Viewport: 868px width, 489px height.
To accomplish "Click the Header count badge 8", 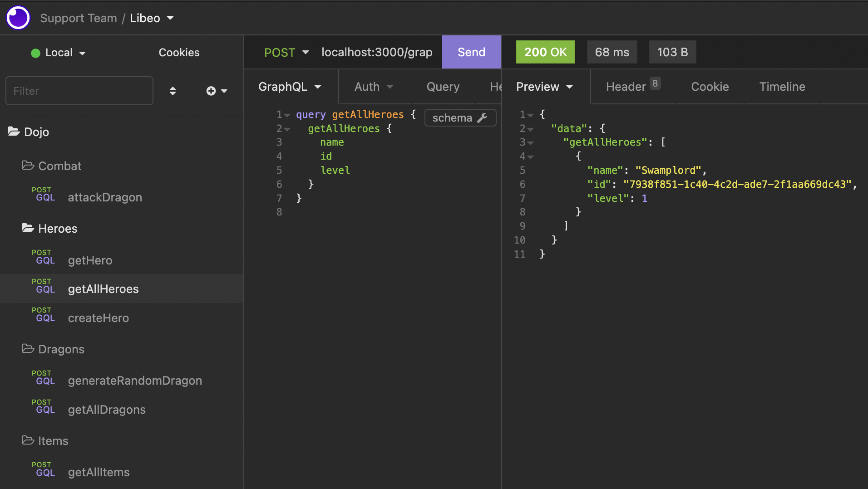I will [x=655, y=83].
